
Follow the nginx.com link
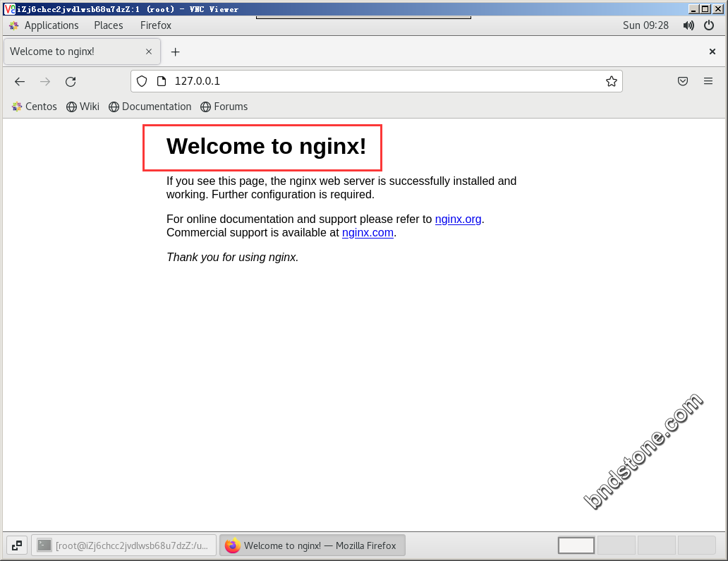(368, 233)
